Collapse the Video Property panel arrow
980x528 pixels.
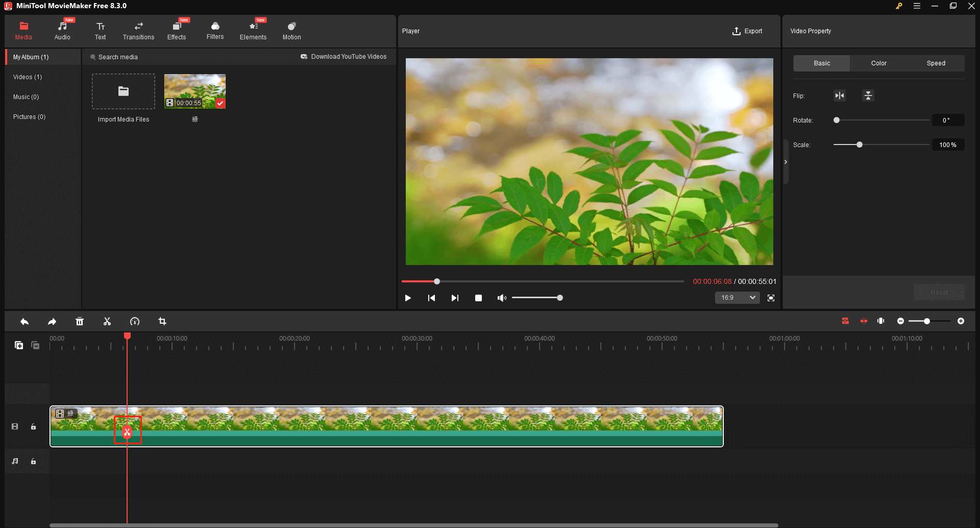(x=786, y=162)
